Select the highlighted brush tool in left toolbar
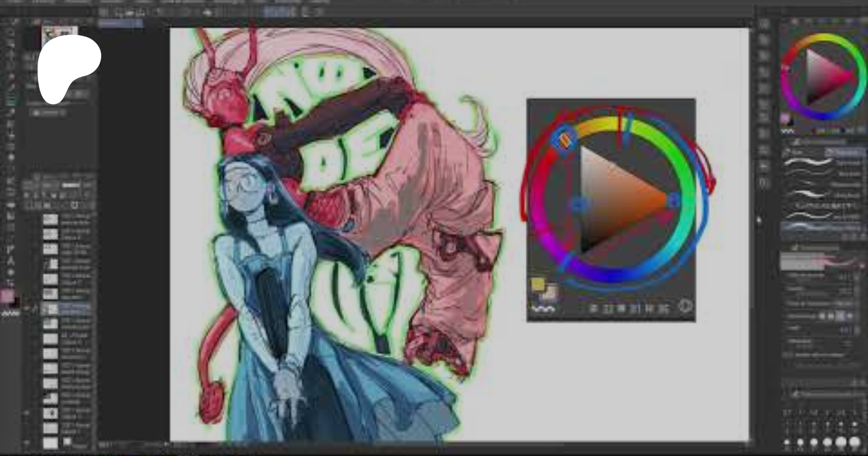This screenshot has width=868, height=456. (10, 100)
